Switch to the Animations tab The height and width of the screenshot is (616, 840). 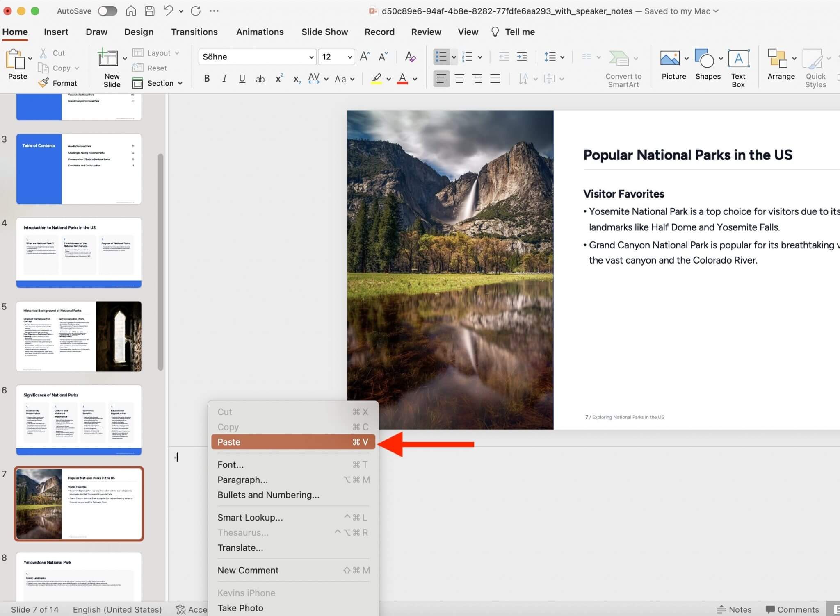(x=260, y=32)
